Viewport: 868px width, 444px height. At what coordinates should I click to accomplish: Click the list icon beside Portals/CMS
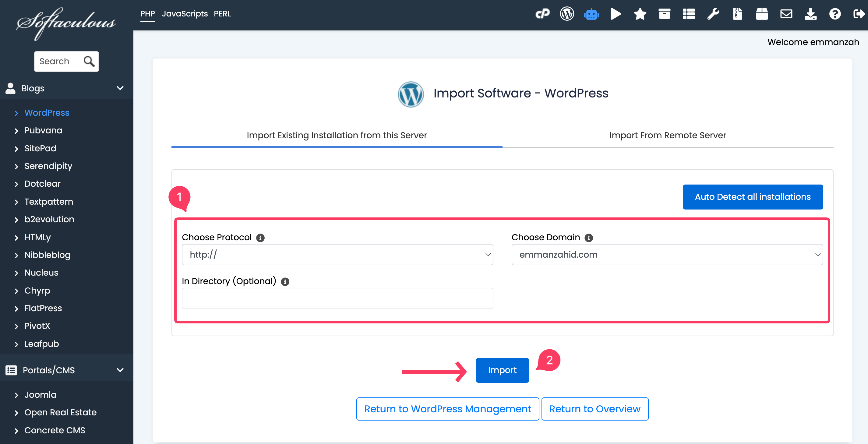11,370
